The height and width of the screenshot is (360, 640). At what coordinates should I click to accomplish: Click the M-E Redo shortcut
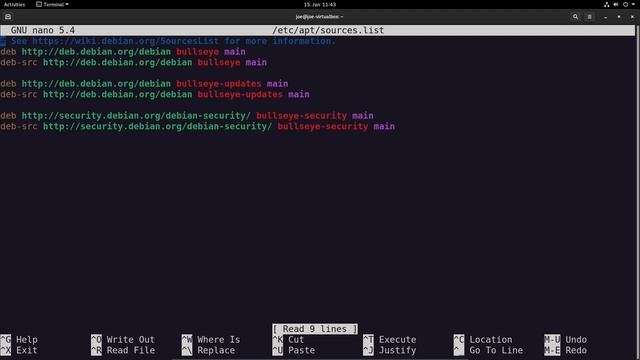pyautogui.click(x=566, y=350)
